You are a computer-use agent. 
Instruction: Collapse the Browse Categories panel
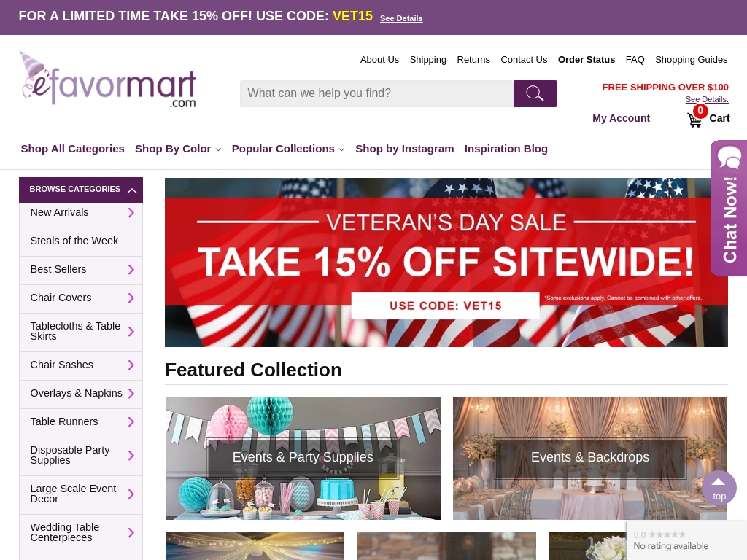coord(132,190)
